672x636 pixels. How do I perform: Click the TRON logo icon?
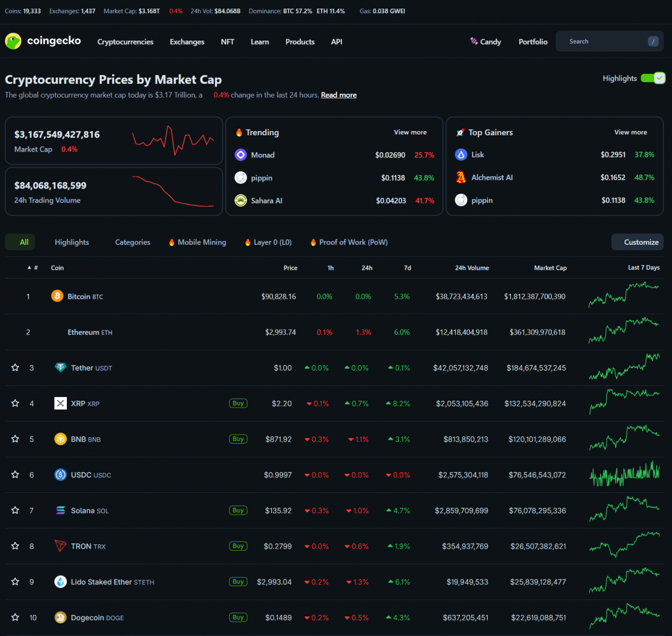(x=60, y=546)
